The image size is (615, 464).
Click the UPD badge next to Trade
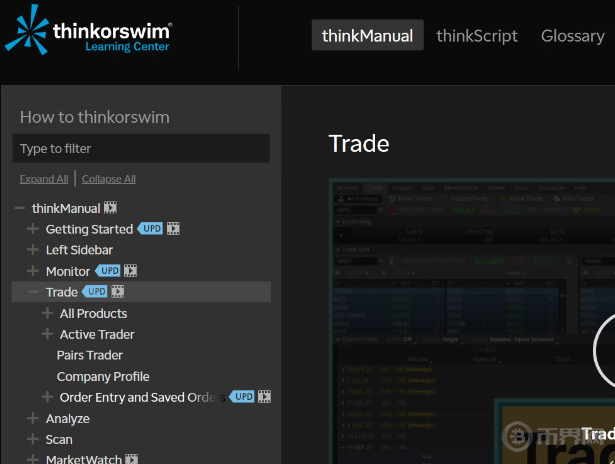(x=95, y=291)
